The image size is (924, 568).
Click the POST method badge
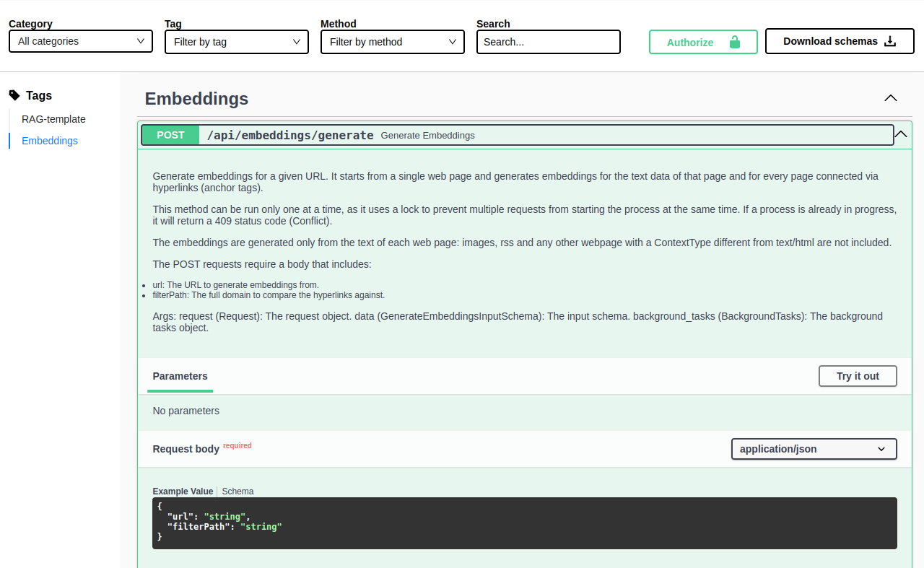pyautogui.click(x=170, y=135)
